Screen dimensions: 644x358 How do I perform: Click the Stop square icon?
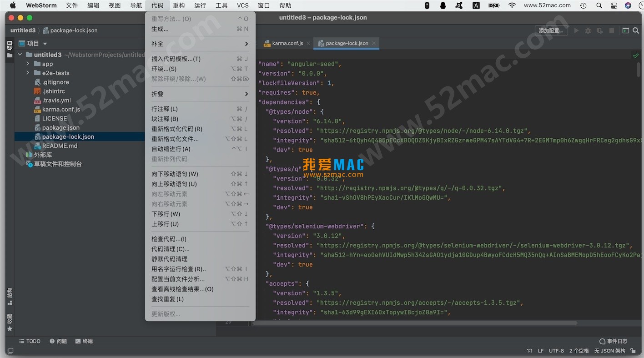[612, 30]
